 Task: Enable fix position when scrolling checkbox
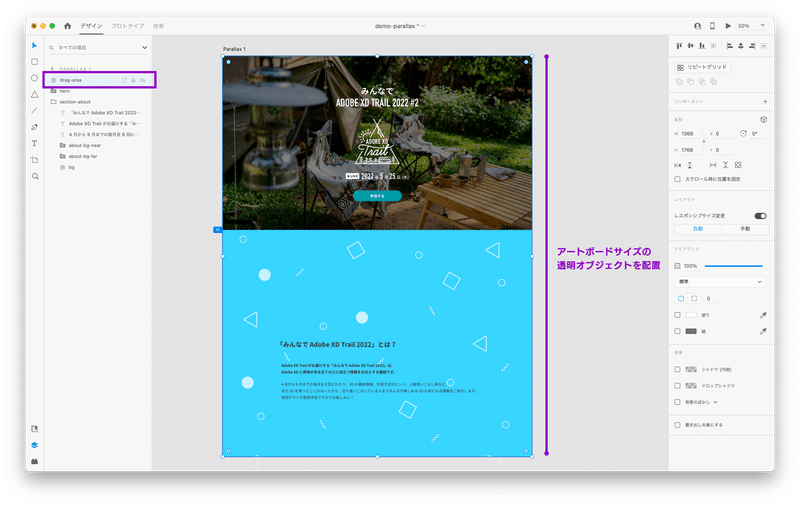[x=678, y=179]
